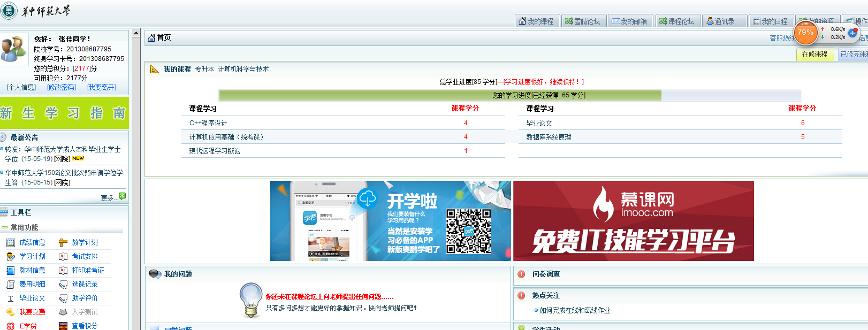Image resolution: width=868 pixels, height=330 pixels.
Task: Click the 学习计划 icon in toolbar
Action: (x=10, y=257)
